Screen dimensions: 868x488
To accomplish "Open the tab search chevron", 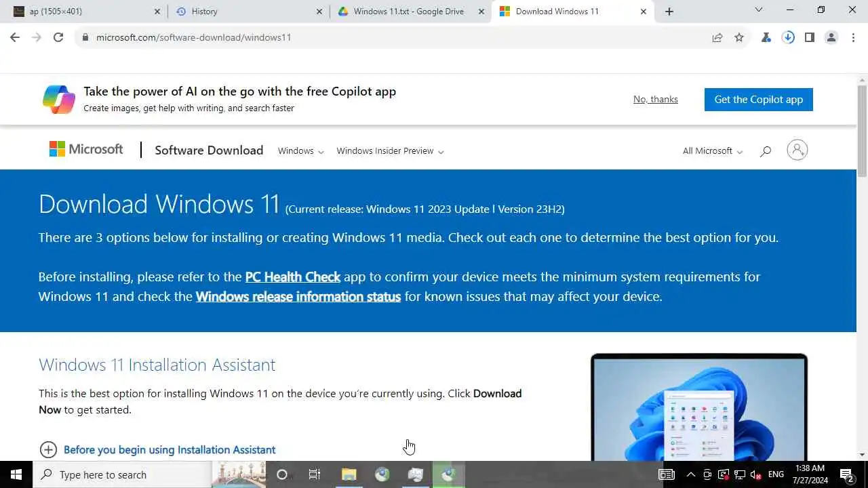I will [759, 10].
